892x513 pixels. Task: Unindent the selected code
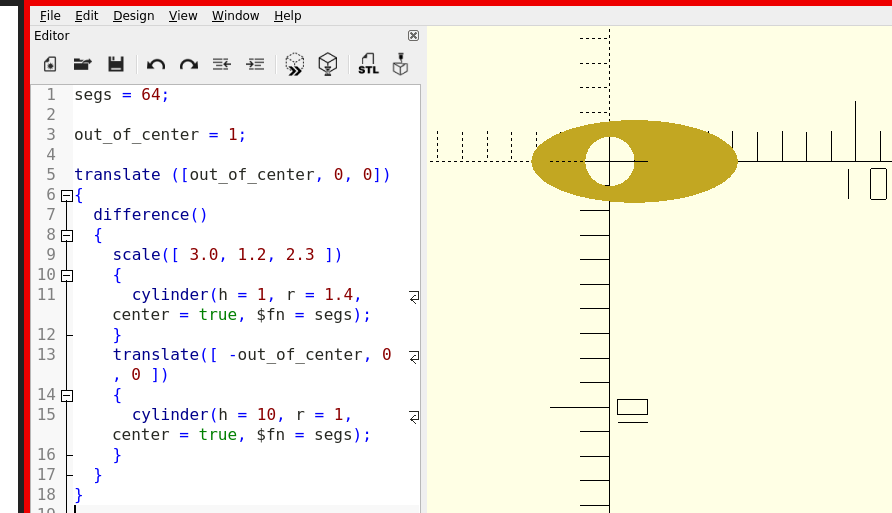[222, 64]
